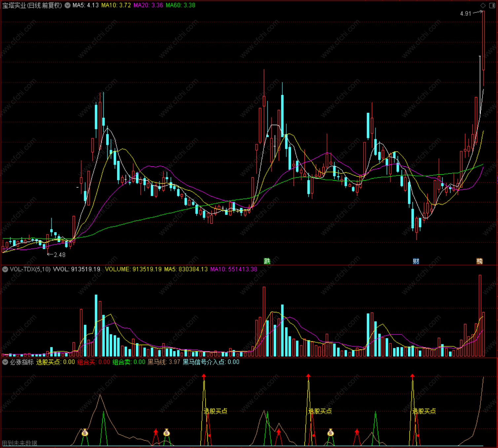This screenshot has width=498, height=448.
Task: Open the VOL-TDX indicator dropdown circle
Action: point(5,269)
